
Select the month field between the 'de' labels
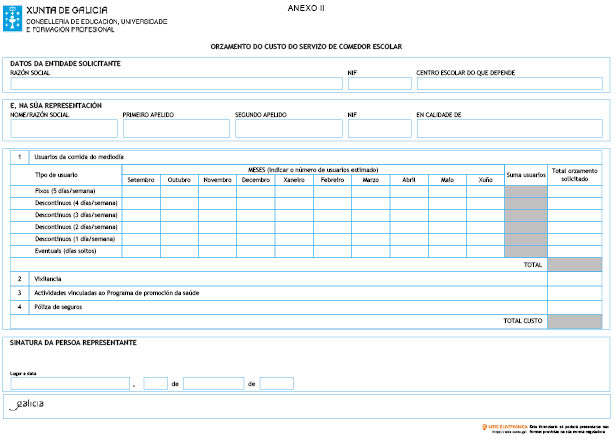(213, 383)
